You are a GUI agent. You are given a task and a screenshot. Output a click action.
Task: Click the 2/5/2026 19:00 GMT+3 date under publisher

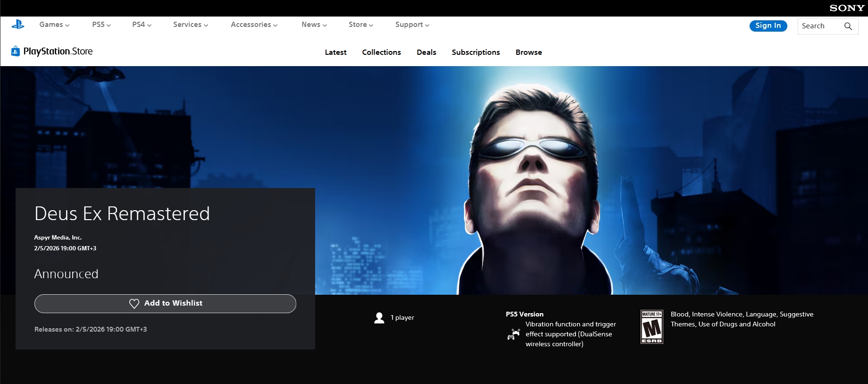(65, 248)
